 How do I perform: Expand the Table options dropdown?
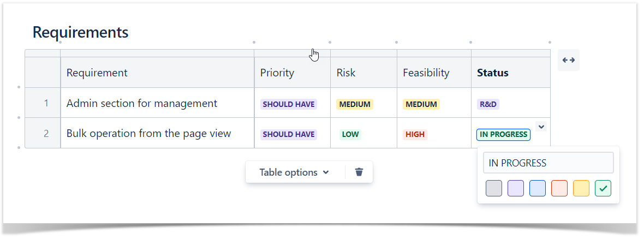click(x=294, y=172)
